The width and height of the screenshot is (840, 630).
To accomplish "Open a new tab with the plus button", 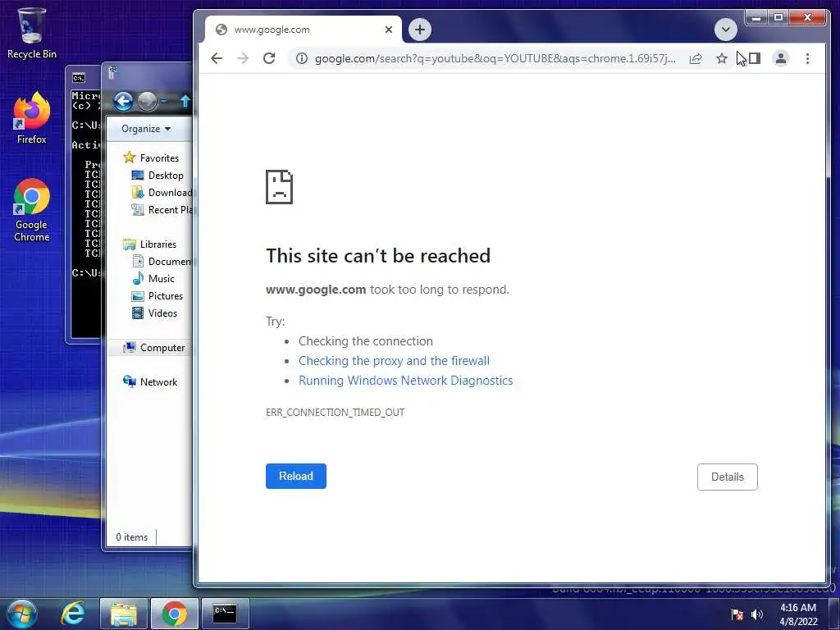I will 420,30.
